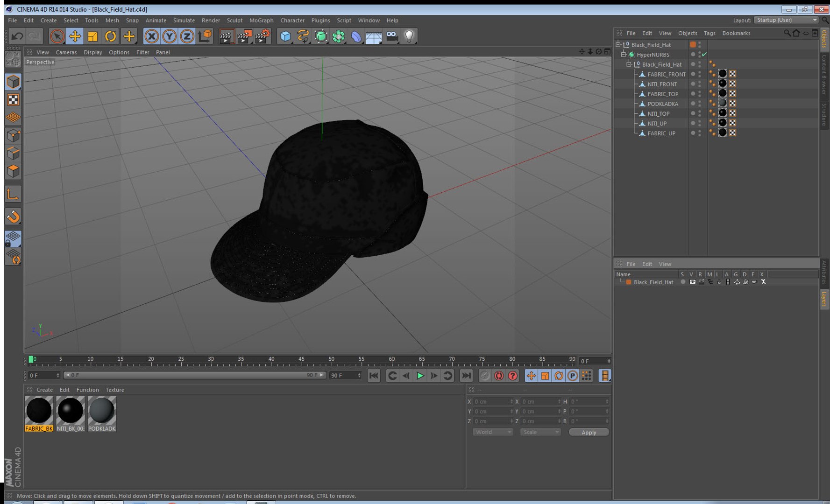Collapse the HyperNURBS object

(624, 54)
